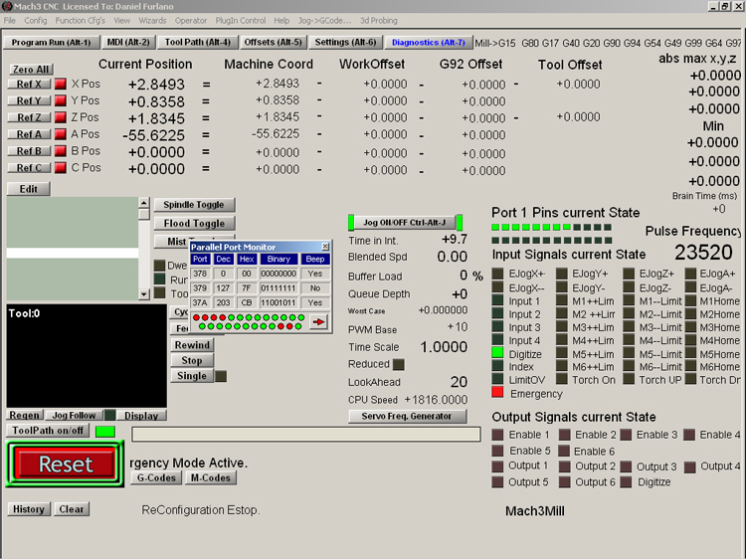This screenshot has height=560, width=746.
Task: Switch to Settings (Alt-6) tab
Action: 345,43
